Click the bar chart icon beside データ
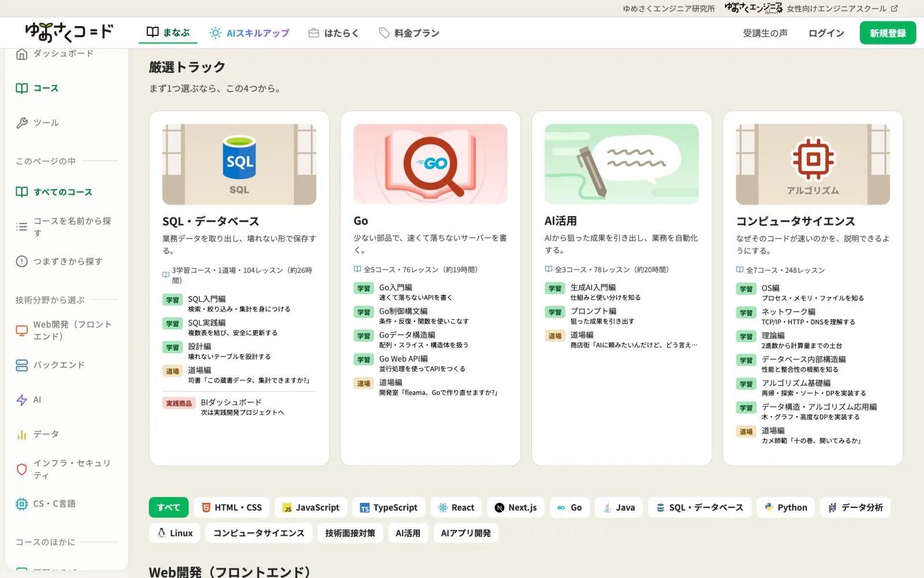Viewport: 924px width, 578px height. (x=21, y=434)
